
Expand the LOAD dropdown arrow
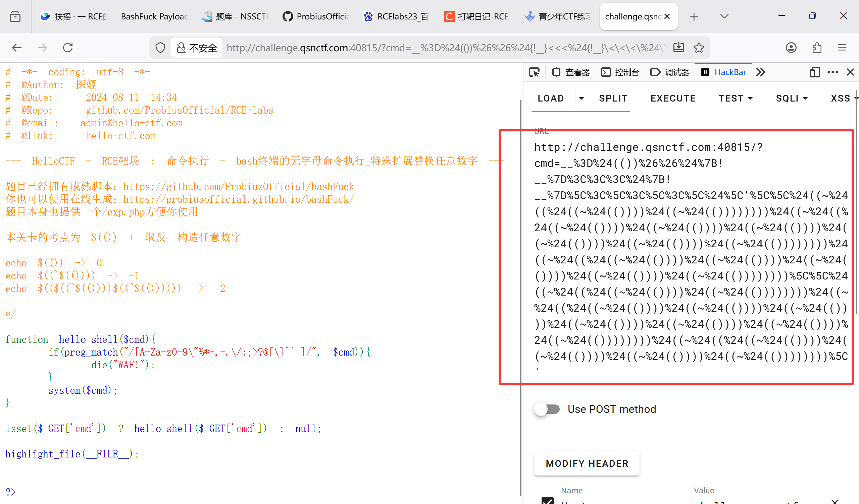(x=582, y=99)
